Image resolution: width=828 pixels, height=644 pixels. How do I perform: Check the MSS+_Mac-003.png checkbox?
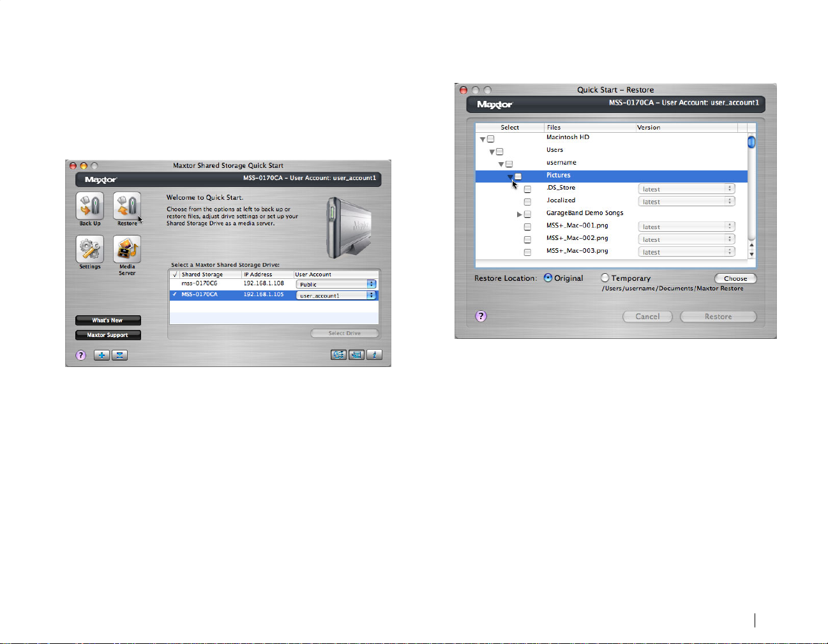pyautogui.click(x=527, y=252)
